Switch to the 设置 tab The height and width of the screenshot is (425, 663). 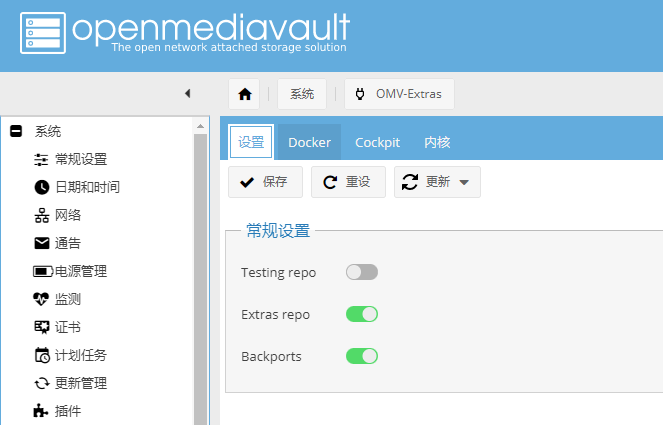coord(251,142)
